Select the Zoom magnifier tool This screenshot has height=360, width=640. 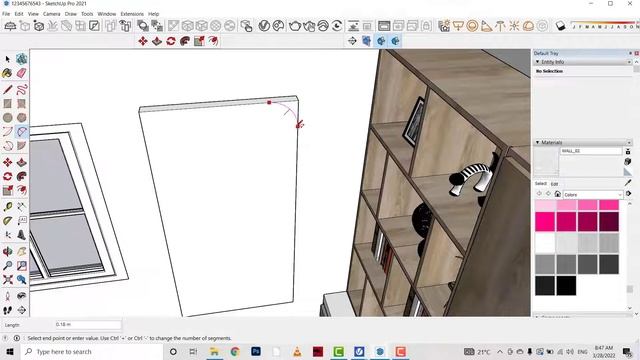7,265
